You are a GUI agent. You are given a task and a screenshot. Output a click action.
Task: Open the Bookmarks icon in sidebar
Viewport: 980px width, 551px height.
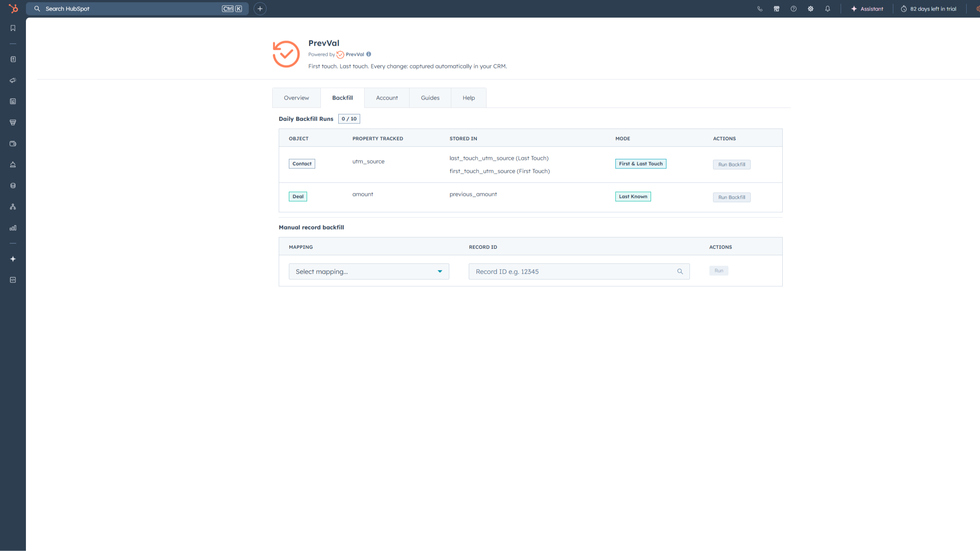coord(13,28)
